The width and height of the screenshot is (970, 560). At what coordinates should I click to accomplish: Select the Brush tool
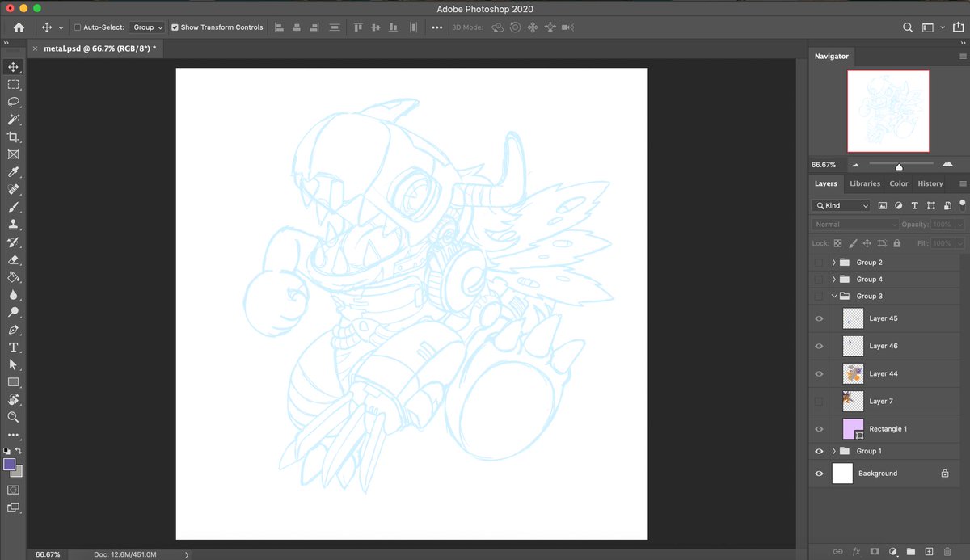tap(13, 208)
